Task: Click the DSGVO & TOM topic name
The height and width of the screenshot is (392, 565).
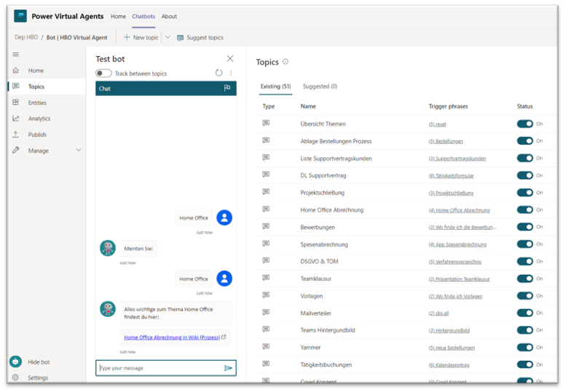Action: click(319, 261)
